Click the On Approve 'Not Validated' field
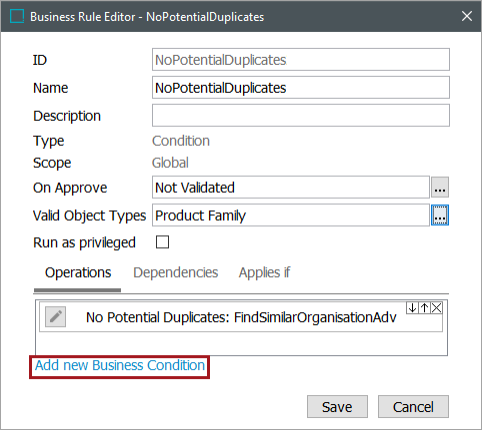The width and height of the screenshot is (482, 430). click(x=291, y=187)
